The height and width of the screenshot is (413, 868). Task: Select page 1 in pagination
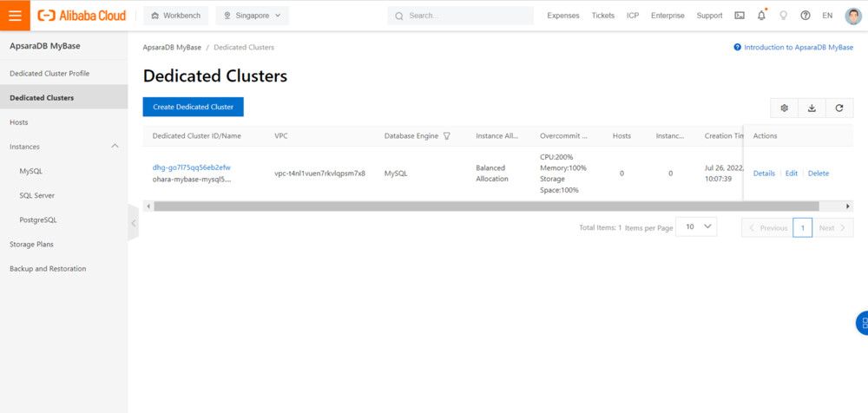point(803,227)
